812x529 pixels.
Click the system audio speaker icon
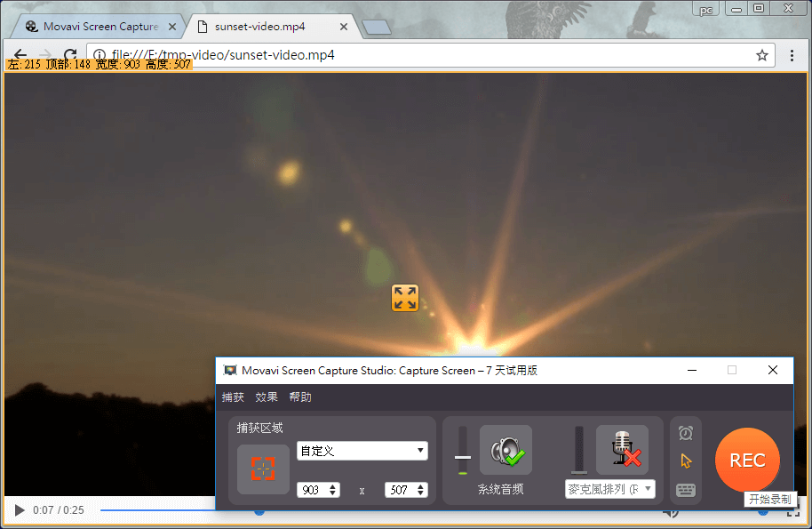505,449
